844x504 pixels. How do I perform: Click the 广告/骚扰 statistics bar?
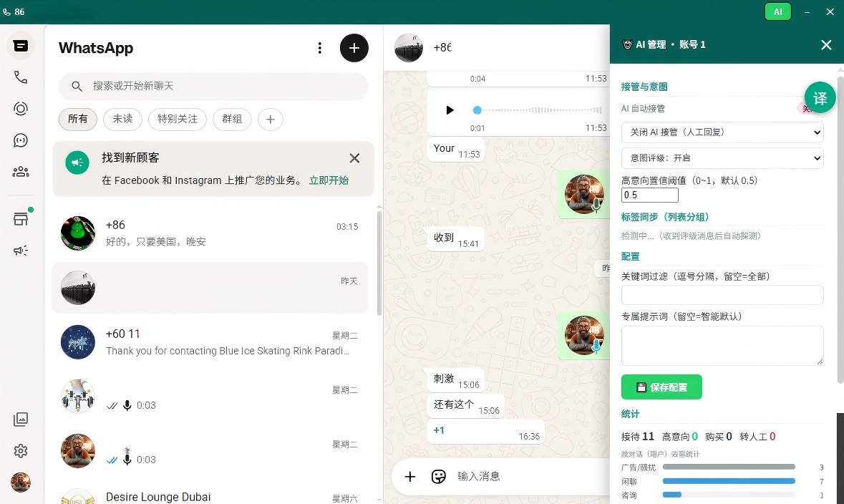point(729,467)
